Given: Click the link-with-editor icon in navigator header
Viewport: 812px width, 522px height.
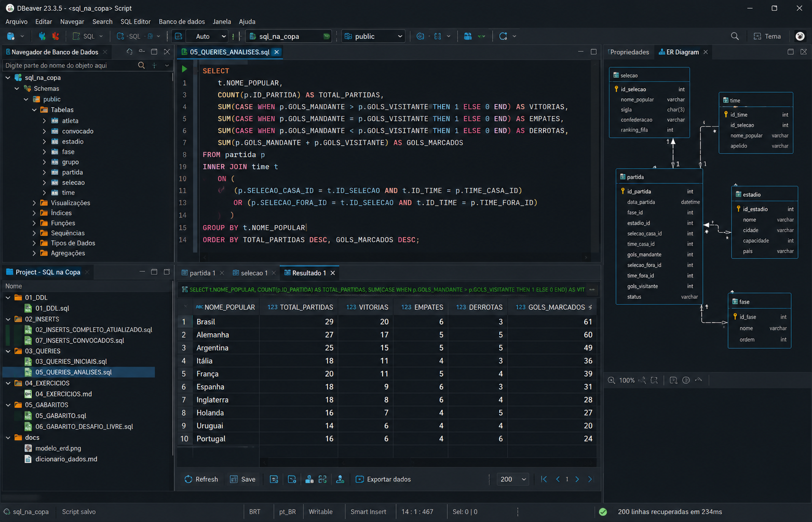Looking at the screenshot, I should 129,52.
